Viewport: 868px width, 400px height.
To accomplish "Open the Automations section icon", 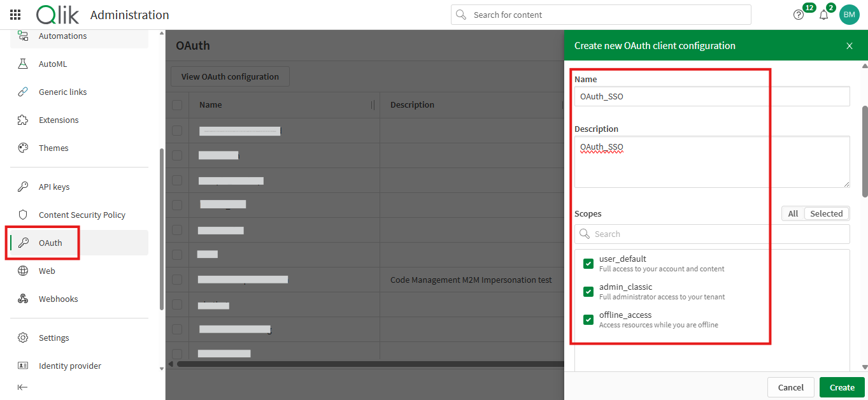I will [x=23, y=36].
